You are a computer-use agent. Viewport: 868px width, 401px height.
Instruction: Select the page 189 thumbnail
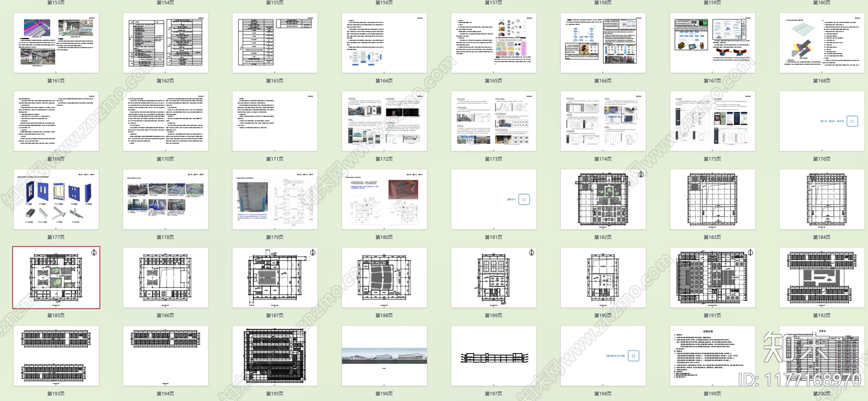click(x=494, y=278)
